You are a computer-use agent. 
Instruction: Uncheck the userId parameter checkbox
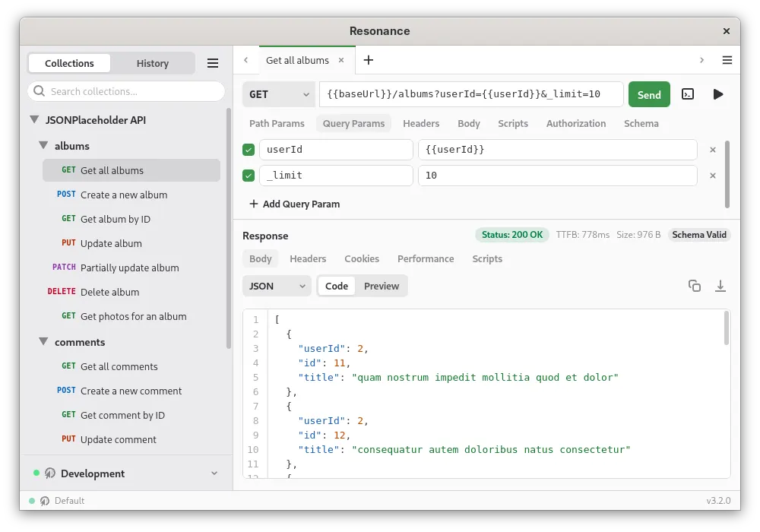tap(249, 150)
